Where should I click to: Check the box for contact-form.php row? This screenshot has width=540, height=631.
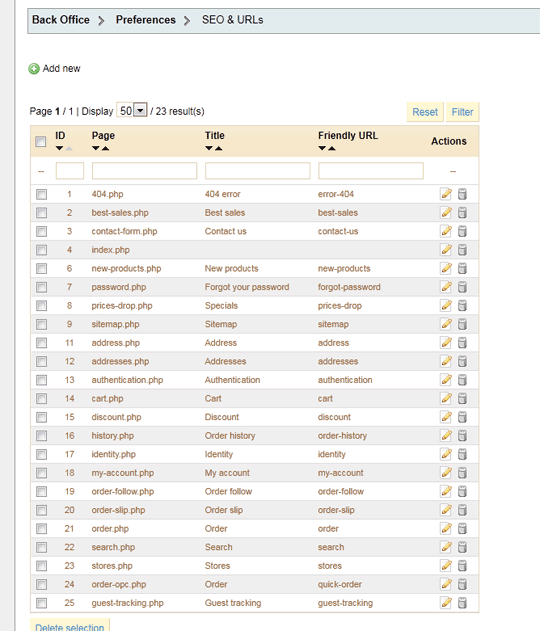pos(41,231)
